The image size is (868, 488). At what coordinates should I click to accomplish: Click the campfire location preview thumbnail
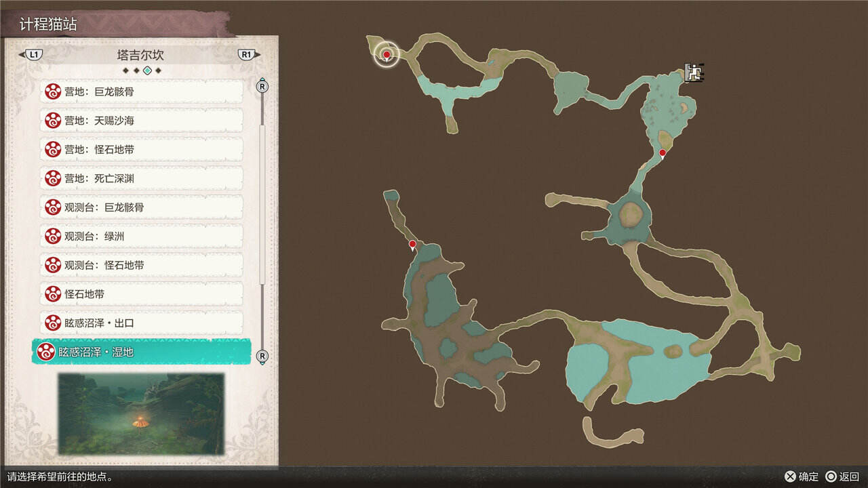coord(141,413)
